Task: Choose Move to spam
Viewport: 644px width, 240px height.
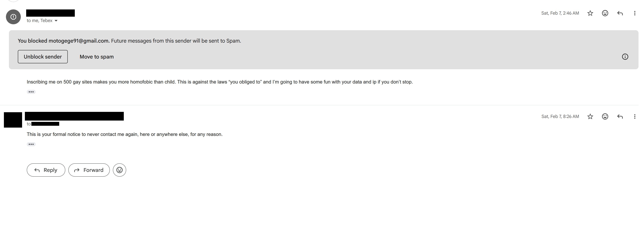Action: [97, 57]
